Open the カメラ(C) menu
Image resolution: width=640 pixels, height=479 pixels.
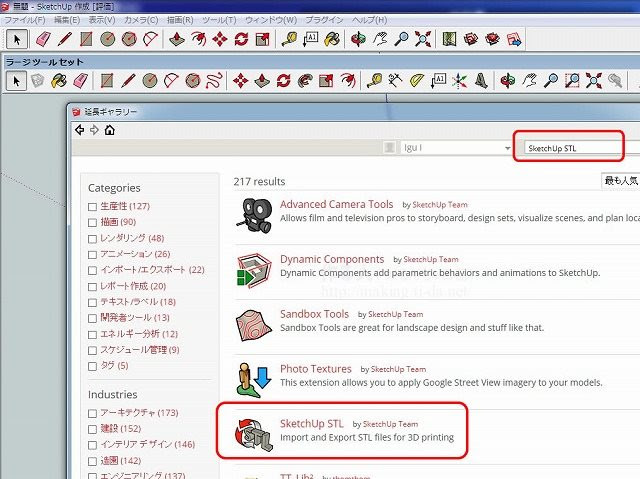(x=141, y=20)
